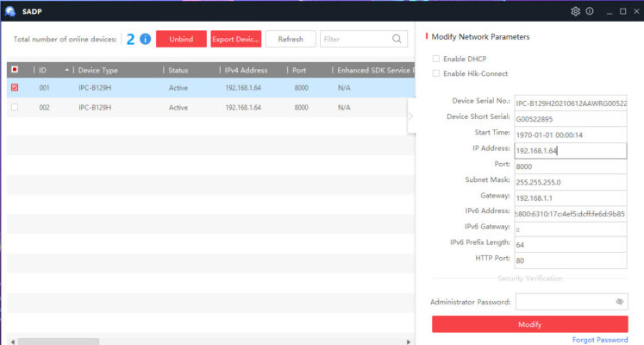Click the Enhanced SDK Service column header

[x=374, y=70]
